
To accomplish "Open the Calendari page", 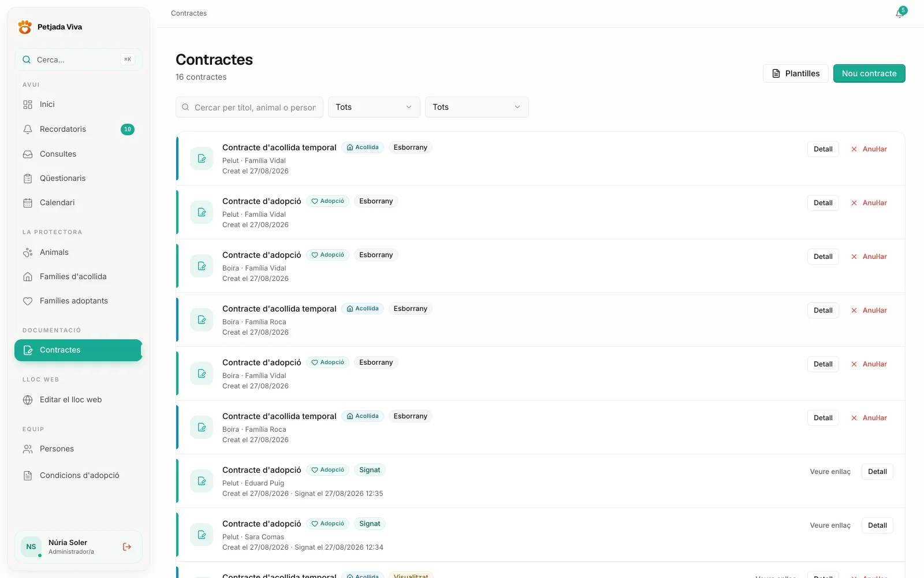I will [79, 203].
